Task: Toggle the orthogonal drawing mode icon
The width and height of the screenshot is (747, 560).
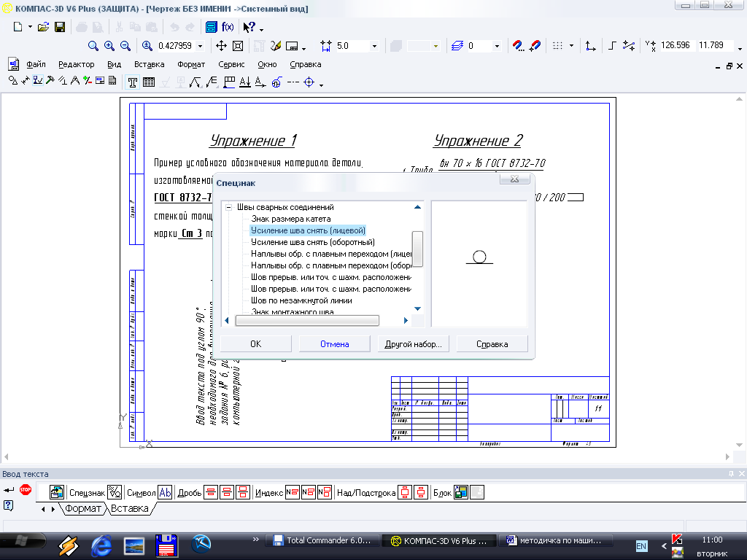Action: tap(612, 46)
